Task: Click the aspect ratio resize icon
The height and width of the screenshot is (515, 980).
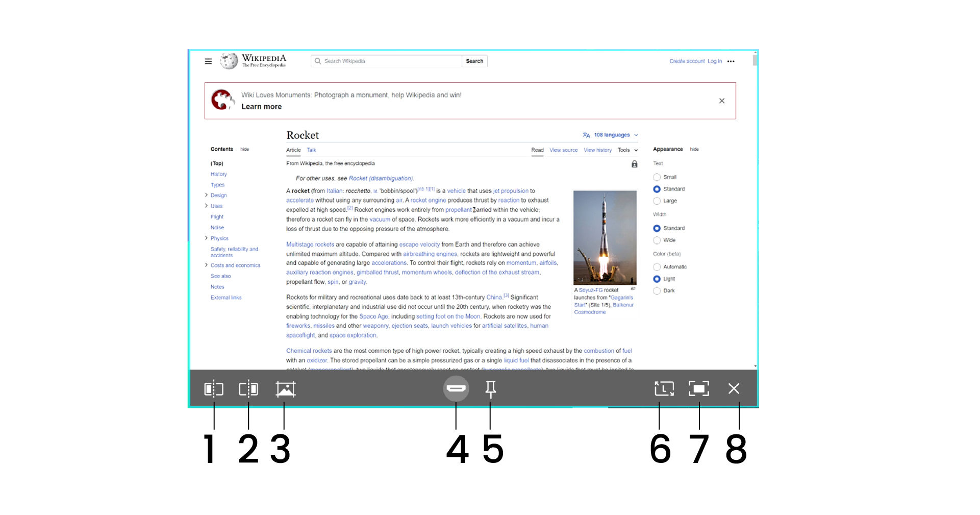Action: click(664, 389)
